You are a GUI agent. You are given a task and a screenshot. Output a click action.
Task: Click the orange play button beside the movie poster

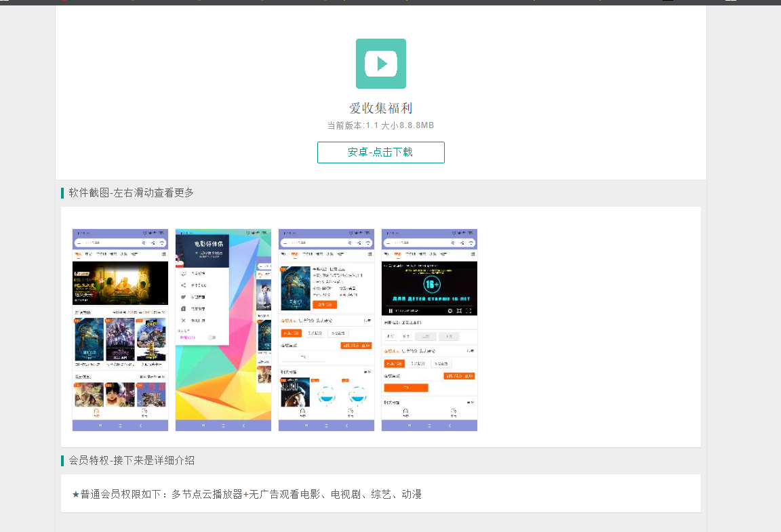click(326, 304)
